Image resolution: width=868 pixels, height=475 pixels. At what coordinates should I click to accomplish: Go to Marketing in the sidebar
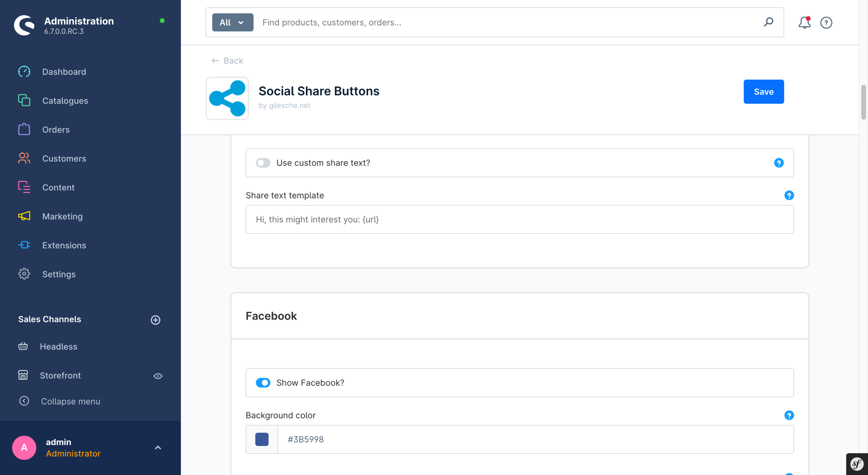(x=62, y=217)
